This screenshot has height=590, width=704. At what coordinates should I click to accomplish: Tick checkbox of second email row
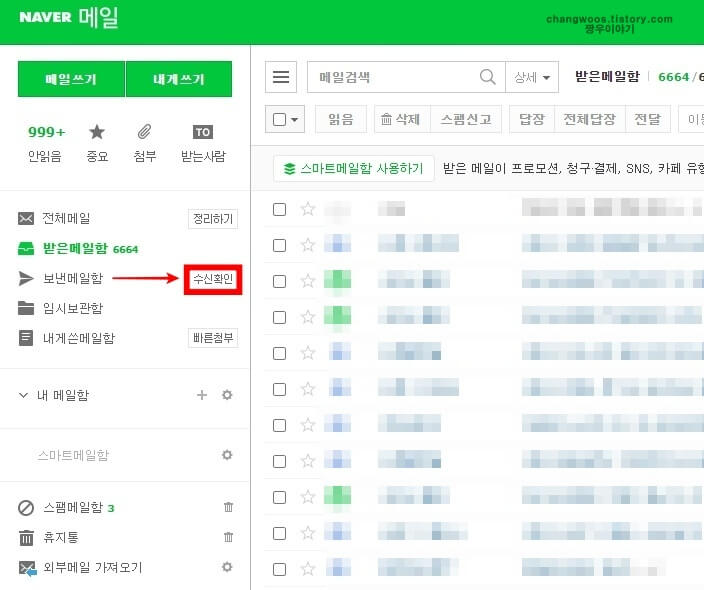pyautogui.click(x=279, y=245)
